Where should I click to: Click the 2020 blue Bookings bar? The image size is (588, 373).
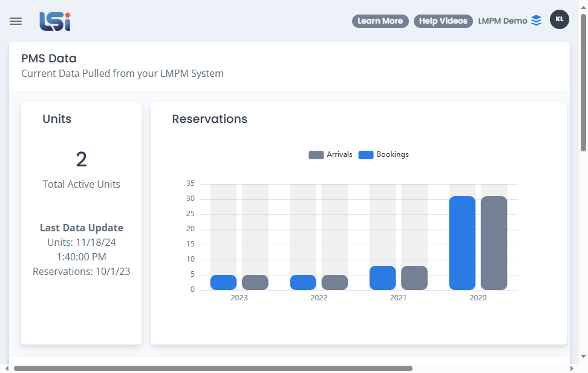462,243
